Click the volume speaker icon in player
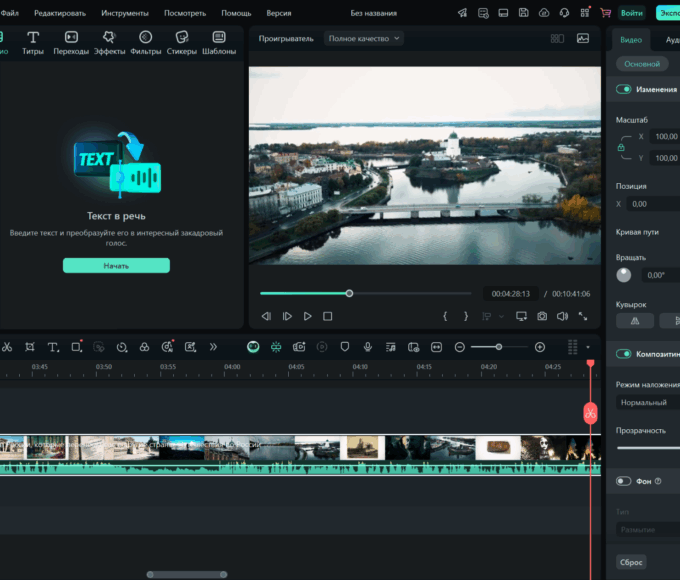Screen dimensions: 680x580 (x=562, y=316)
